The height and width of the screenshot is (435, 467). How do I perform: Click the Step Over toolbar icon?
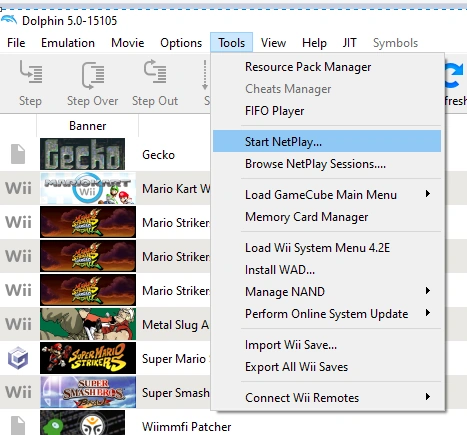(93, 75)
